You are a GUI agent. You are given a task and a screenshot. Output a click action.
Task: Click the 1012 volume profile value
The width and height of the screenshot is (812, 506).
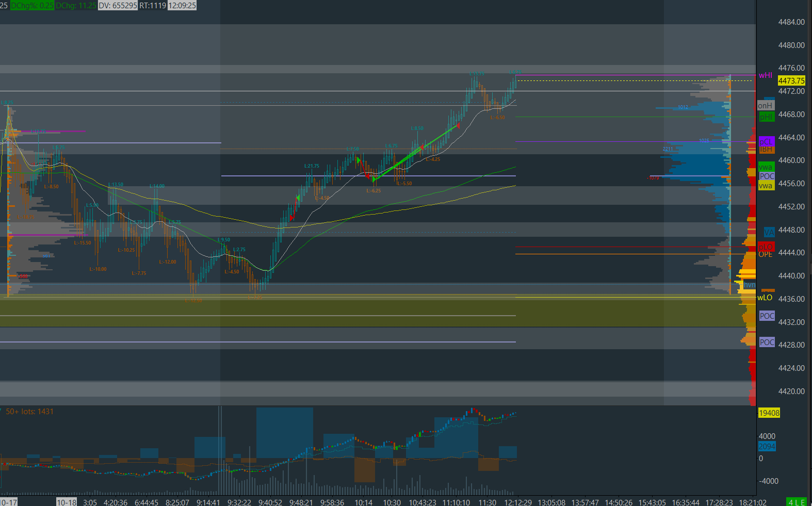(x=683, y=107)
